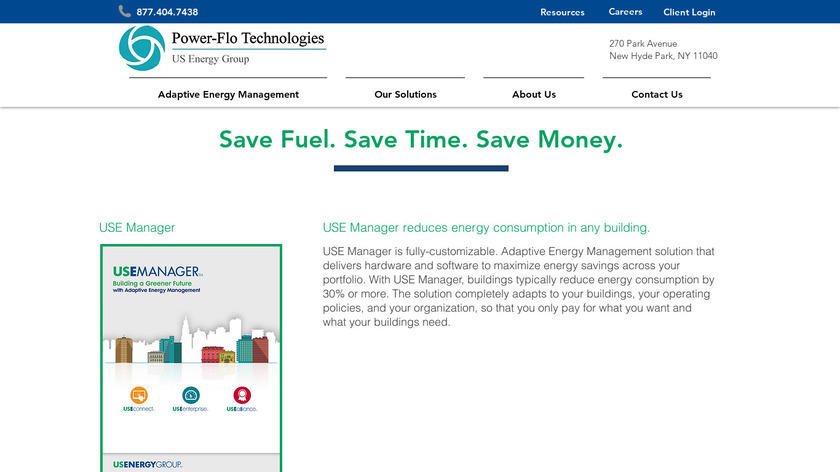Open the Resources link

[562, 12]
